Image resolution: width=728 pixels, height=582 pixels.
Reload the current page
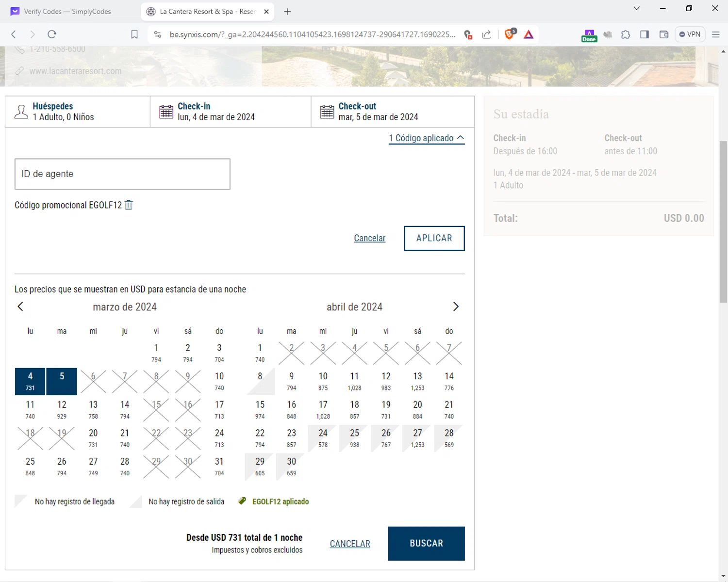click(x=52, y=34)
